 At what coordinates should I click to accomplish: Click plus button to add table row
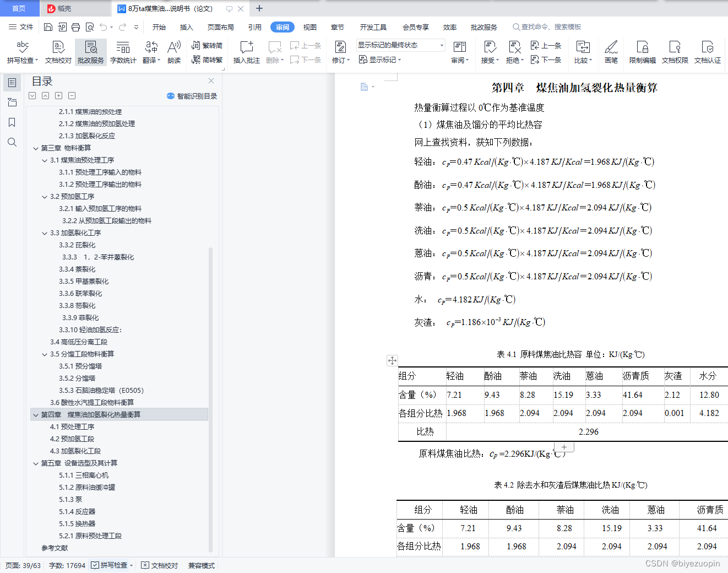564,447
